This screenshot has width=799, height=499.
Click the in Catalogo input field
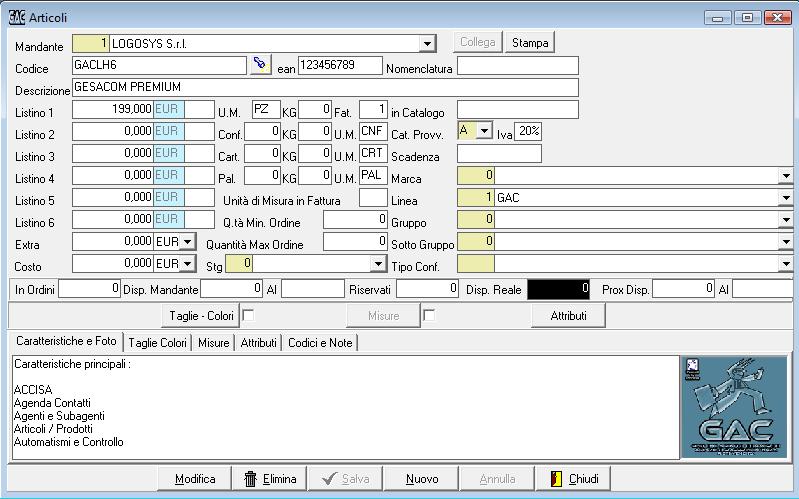(518, 109)
